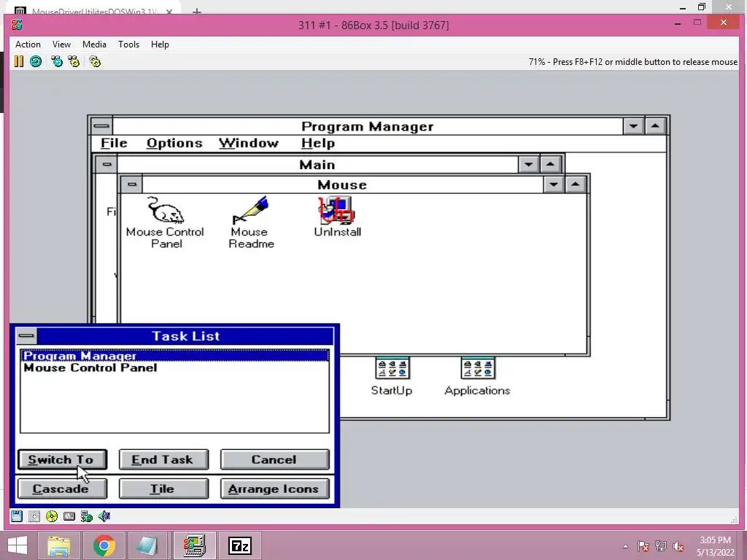Open the Program Manager File menu

pyautogui.click(x=114, y=144)
